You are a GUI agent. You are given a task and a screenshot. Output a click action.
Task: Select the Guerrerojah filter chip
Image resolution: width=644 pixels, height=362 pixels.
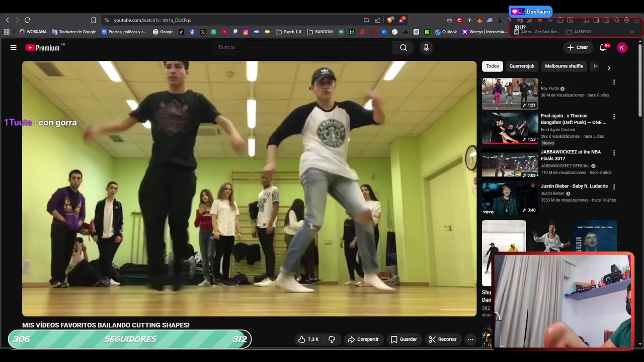click(522, 66)
